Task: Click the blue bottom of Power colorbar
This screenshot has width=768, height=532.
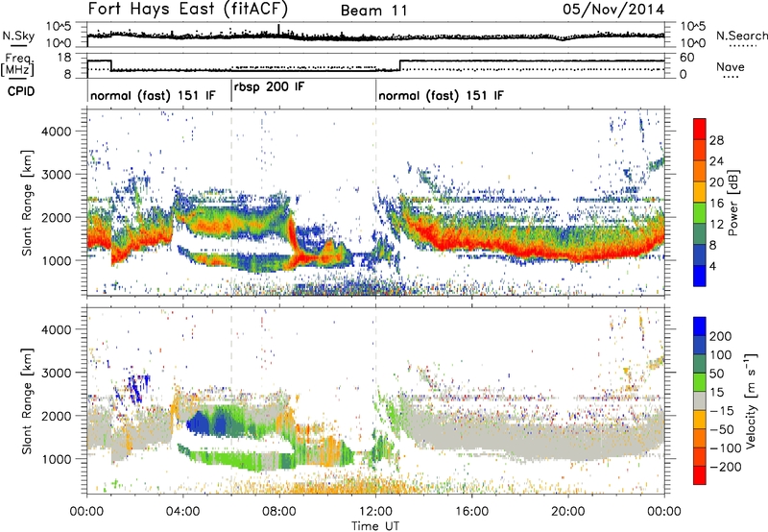Action: [x=700, y=277]
